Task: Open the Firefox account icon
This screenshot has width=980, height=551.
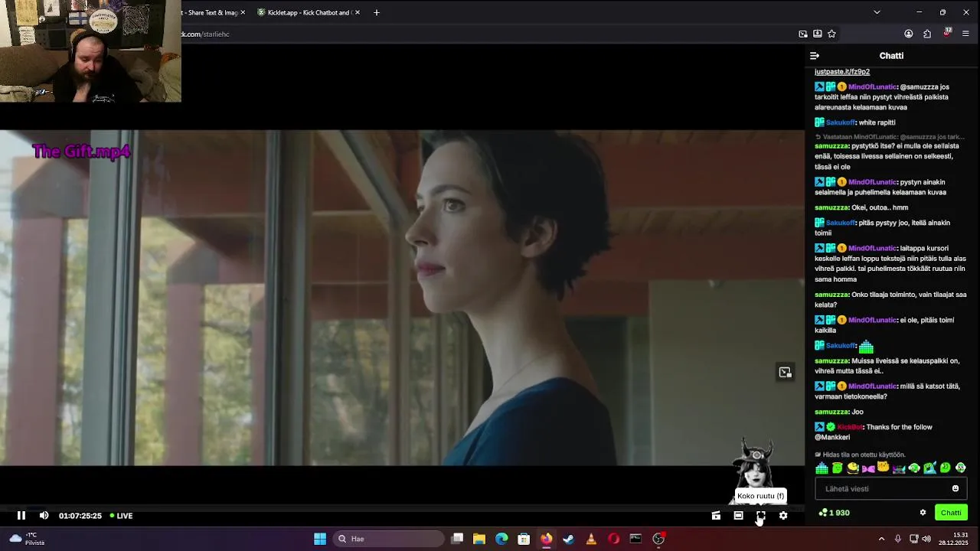Action: click(x=908, y=34)
